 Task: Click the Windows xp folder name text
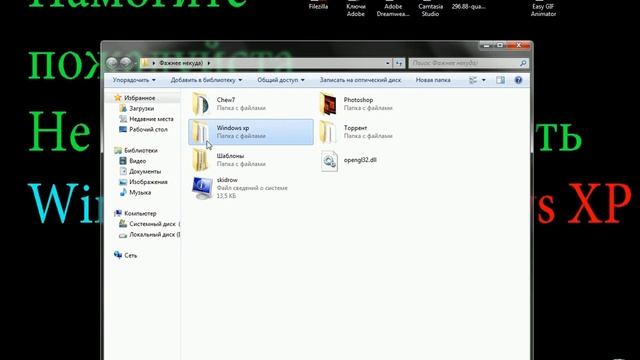pyautogui.click(x=233, y=128)
